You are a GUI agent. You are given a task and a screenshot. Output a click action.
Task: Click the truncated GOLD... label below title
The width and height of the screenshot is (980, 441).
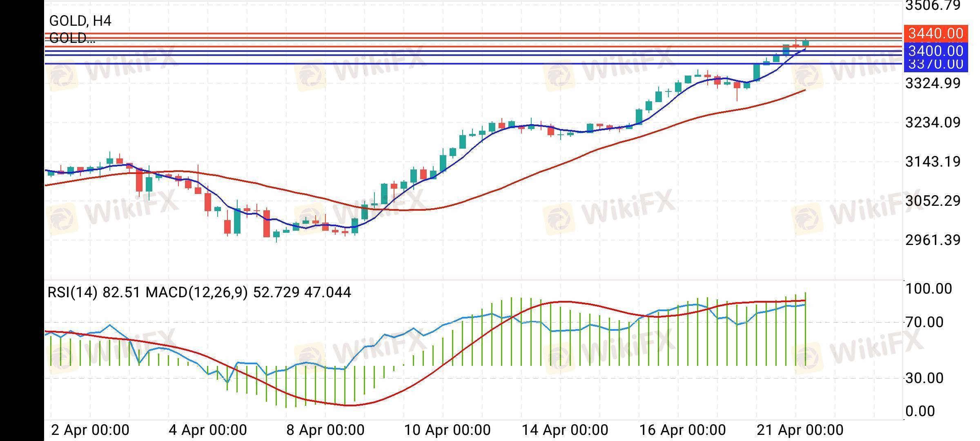72,38
